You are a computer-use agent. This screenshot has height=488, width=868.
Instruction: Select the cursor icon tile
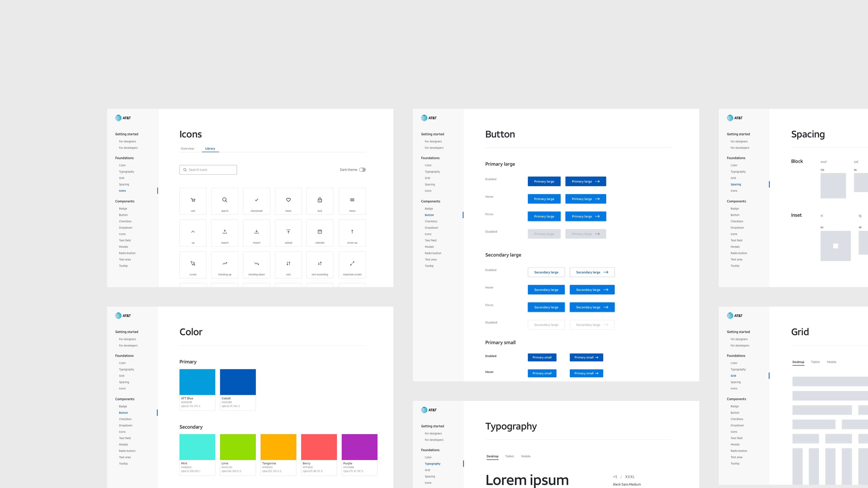pyautogui.click(x=193, y=265)
